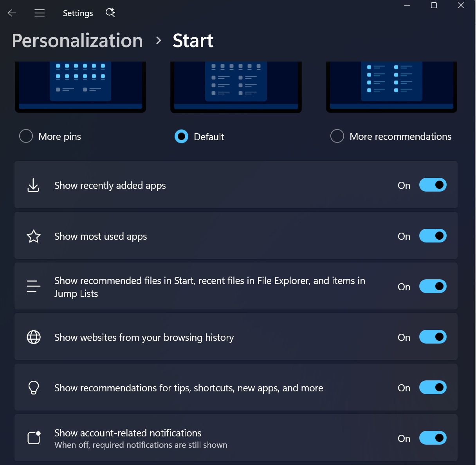Toggle off websites from browsing history

(x=433, y=337)
